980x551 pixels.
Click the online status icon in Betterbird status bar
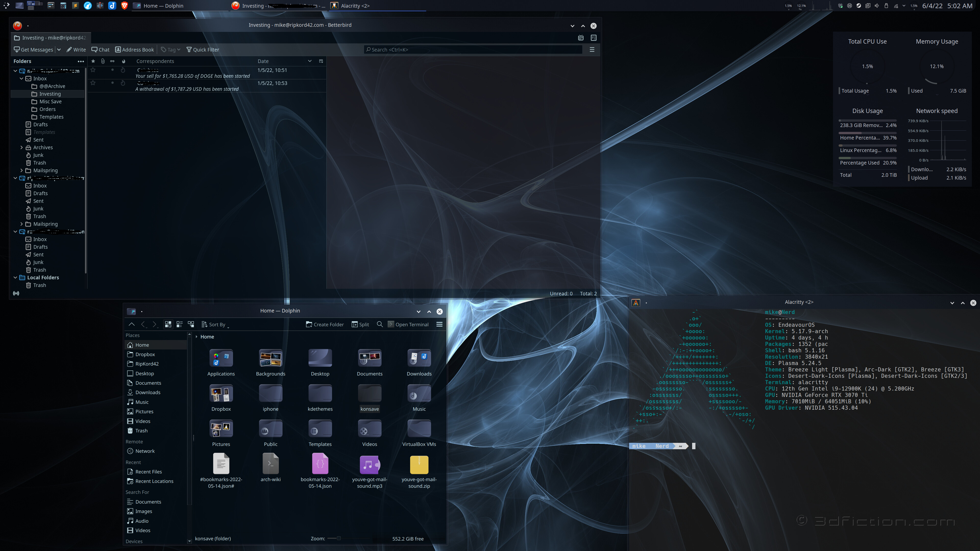pyautogui.click(x=16, y=294)
